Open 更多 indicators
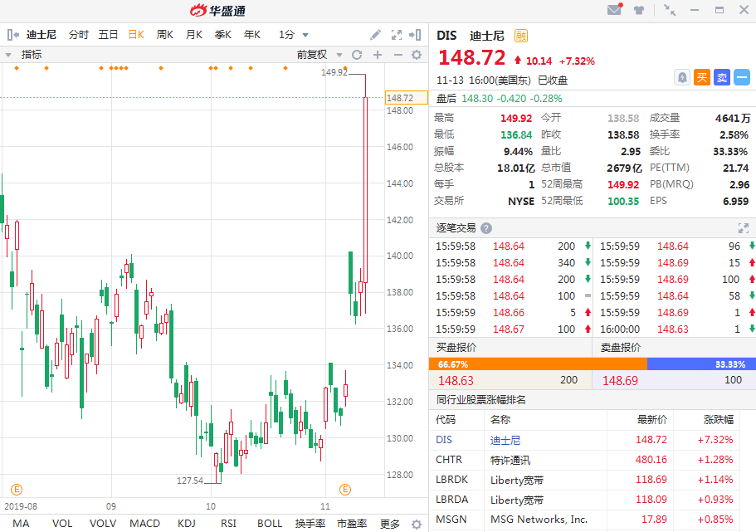Image resolution: width=756 pixels, height=532 pixels. coord(389,524)
